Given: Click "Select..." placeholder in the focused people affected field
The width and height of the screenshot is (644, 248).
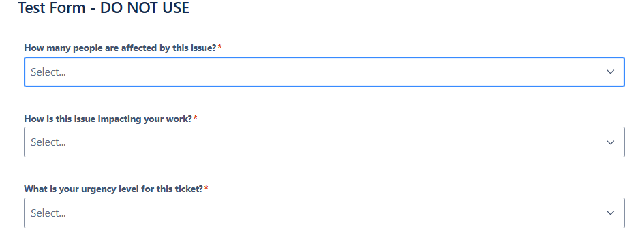Looking at the screenshot, I should click(48, 72).
